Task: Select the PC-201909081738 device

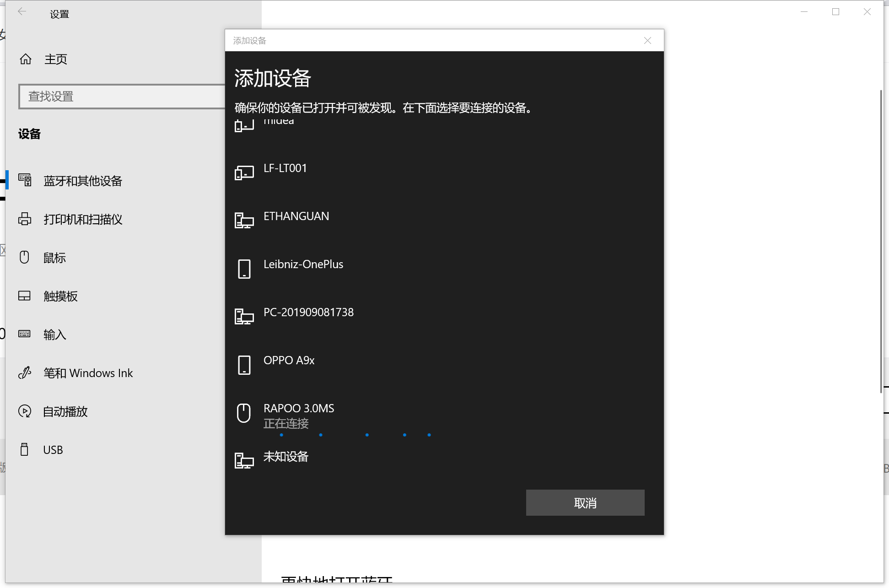Action: (x=308, y=313)
